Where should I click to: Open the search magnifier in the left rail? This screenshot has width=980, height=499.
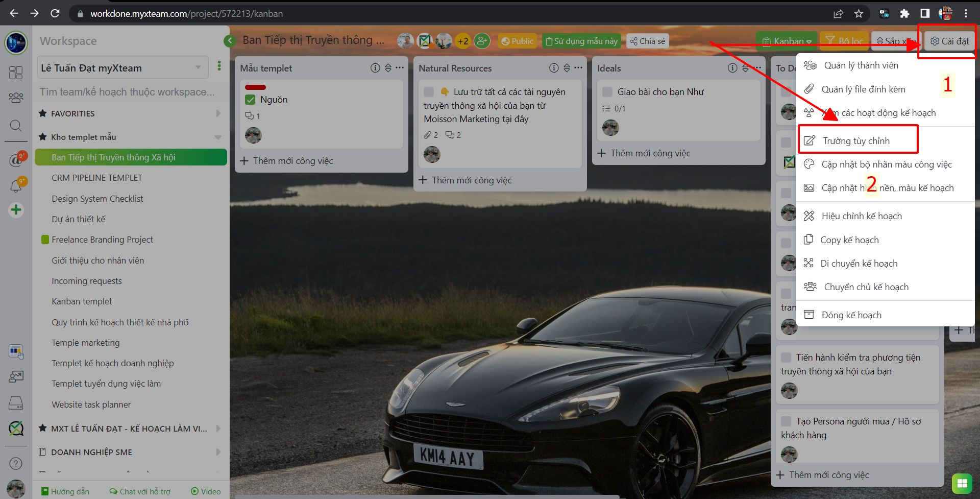(16, 126)
